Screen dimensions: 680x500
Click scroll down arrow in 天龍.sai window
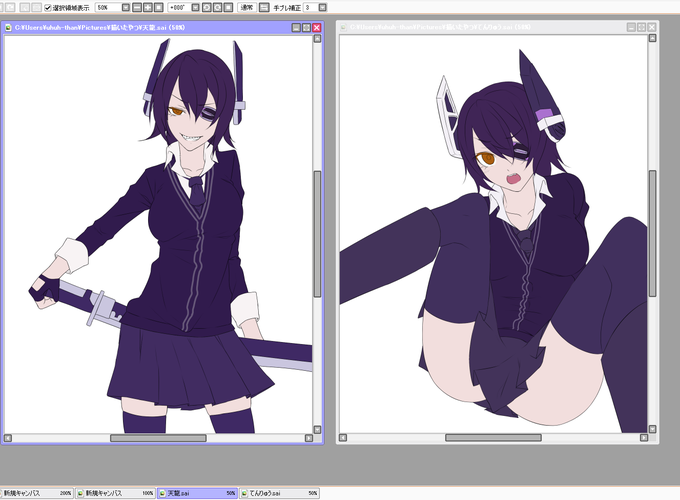[317, 430]
